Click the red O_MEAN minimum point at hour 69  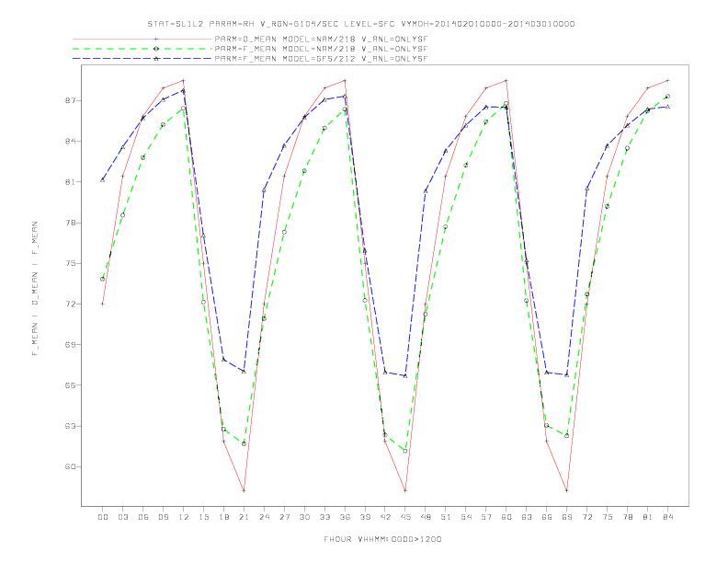(x=567, y=490)
